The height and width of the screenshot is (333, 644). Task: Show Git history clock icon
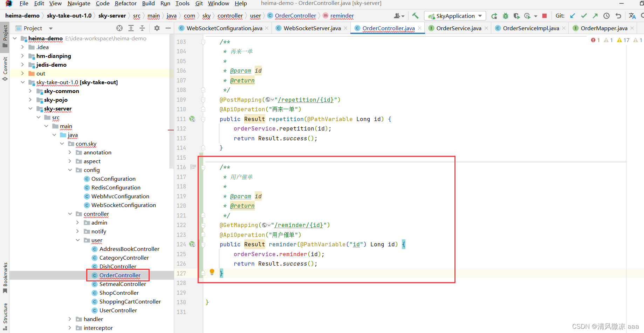[x=607, y=16]
